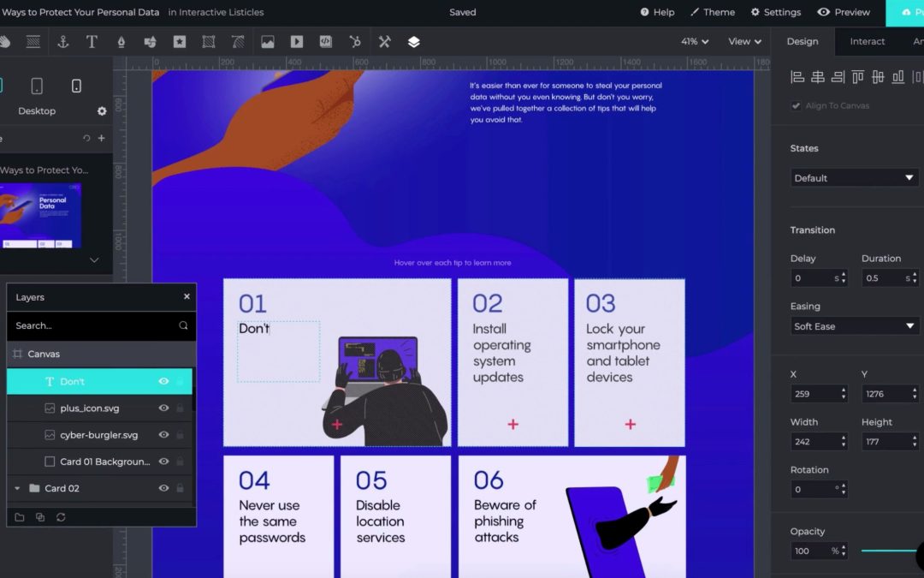The image size is (924, 578).
Task: Insert video using the play icon tool
Action: (296, 42)
